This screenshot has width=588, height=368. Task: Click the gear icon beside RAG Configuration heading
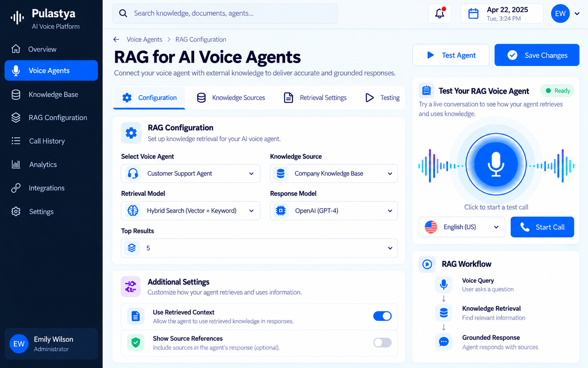(x=131, y=133)
